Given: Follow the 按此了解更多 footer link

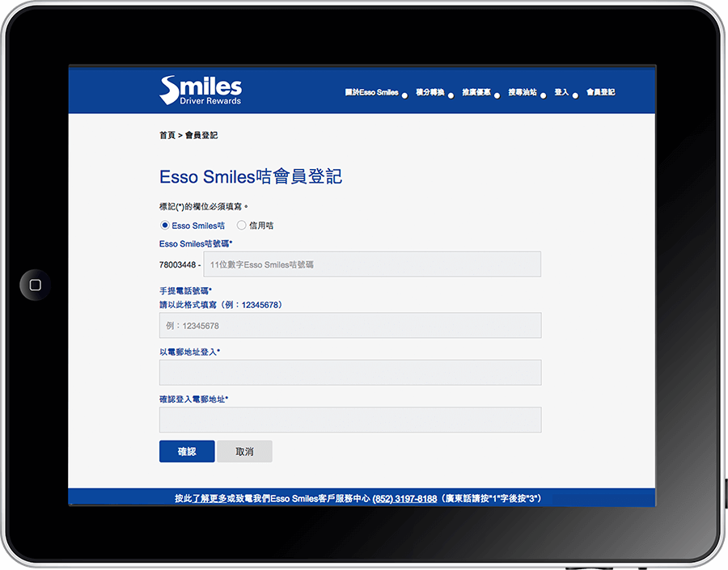Looking at the screenshot, I should tap(201, 499).
